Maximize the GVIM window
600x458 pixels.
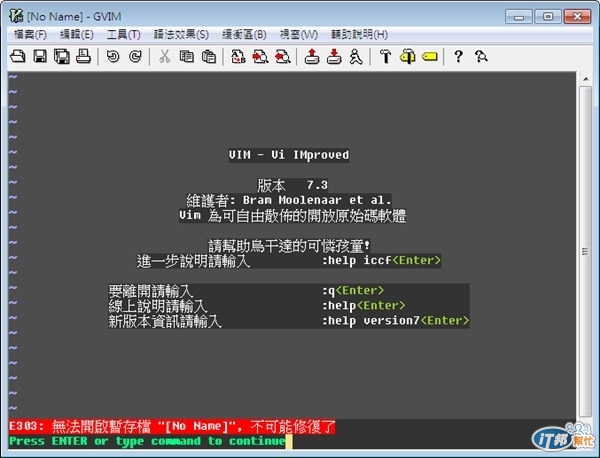[x=548, y=16]
